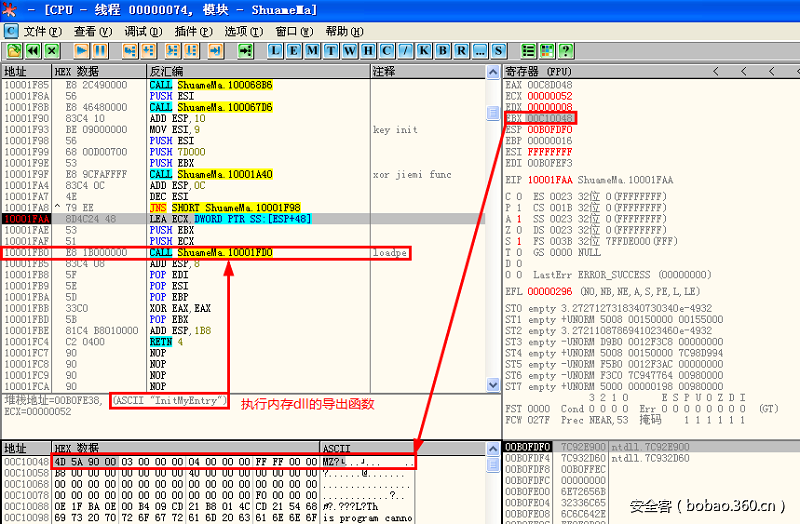Restart the debugged program via rewind icon
The height and width of the screenshot is (524, 800).
[33, 50]
